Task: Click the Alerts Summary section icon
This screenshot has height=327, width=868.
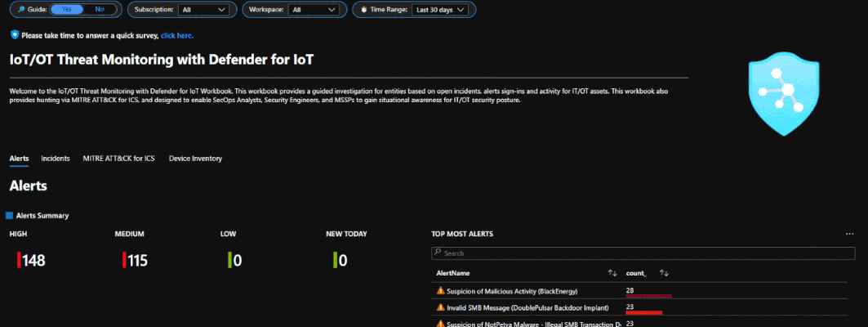Action: 9,216
